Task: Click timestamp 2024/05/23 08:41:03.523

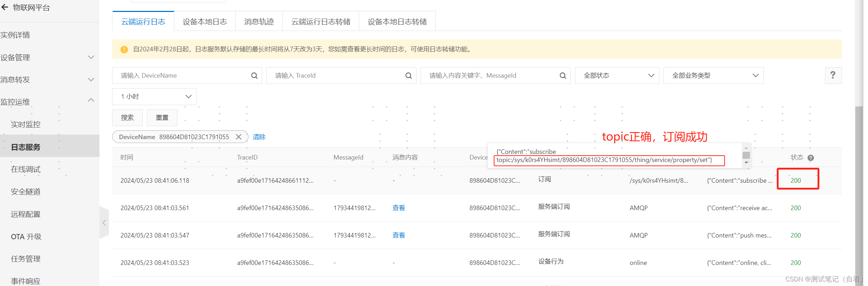Action: (155, 262)
